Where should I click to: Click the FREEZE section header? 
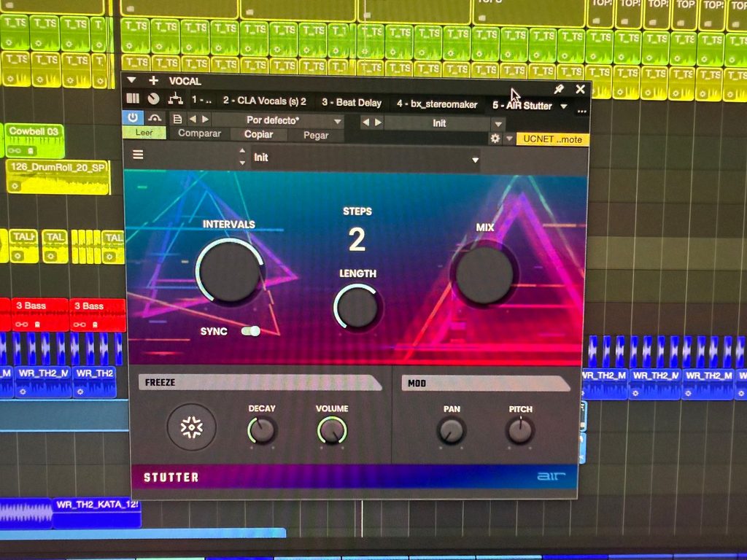[260, 382]
